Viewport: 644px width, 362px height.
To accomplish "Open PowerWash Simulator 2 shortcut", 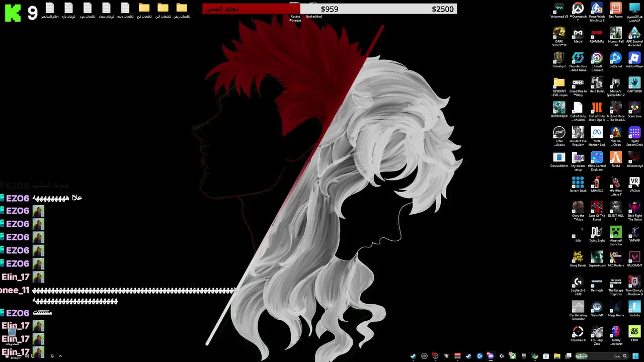I will pos(597,12).
